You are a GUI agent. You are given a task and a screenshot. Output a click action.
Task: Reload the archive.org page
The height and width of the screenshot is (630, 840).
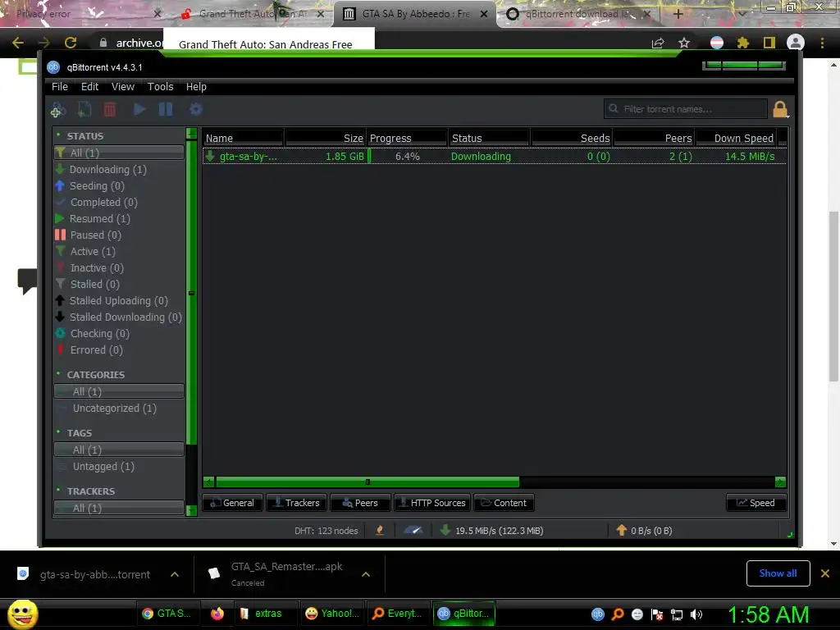(71, 43)
